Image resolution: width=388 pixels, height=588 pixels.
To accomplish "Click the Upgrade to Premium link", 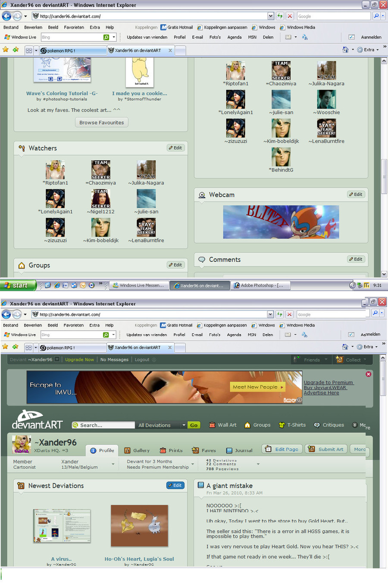I will click(329, 382).
